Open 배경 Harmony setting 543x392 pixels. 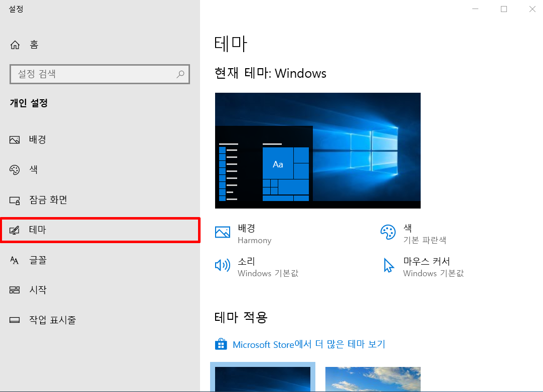(x=255, y=234)
